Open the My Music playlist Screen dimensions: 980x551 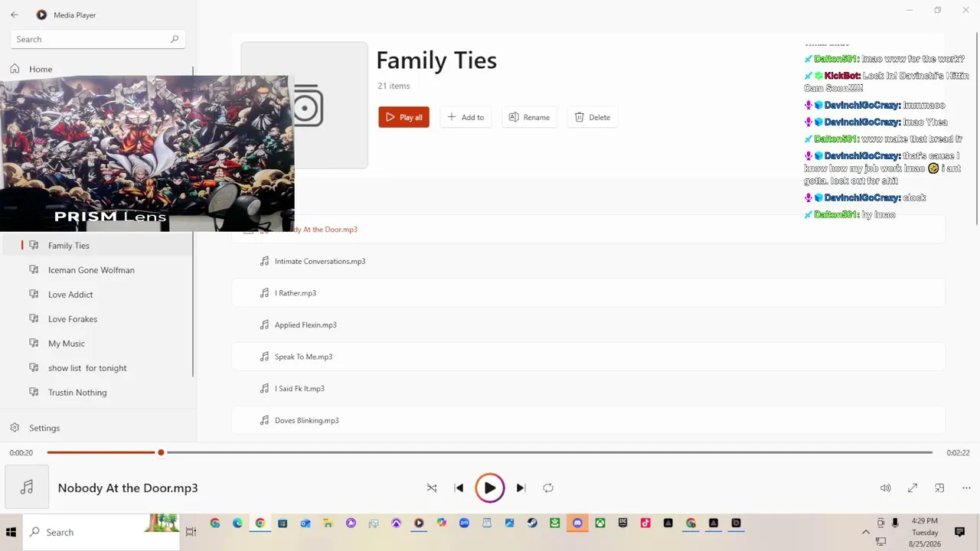tap(97, 344)
